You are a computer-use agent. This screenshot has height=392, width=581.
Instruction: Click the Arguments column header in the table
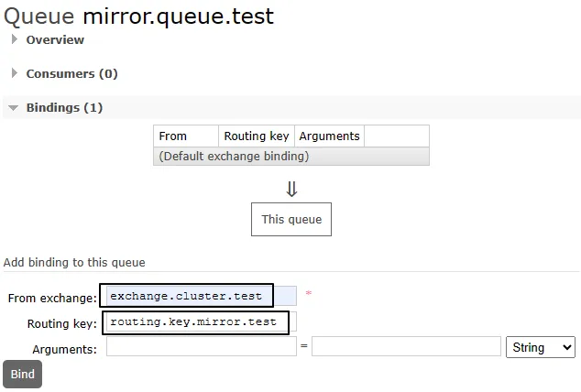click(x=329, y=136)
